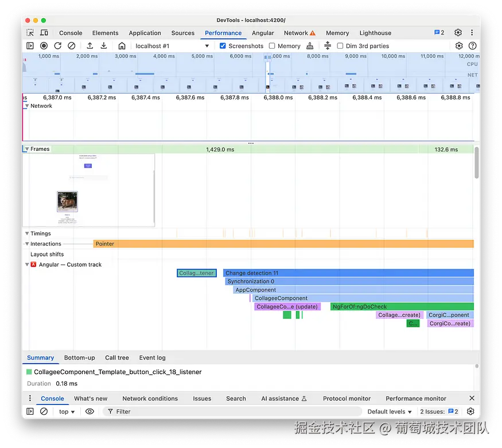The image size is (502, 448).
Task: Open DevTools settings gear
Action: click(x=457, y=33)
